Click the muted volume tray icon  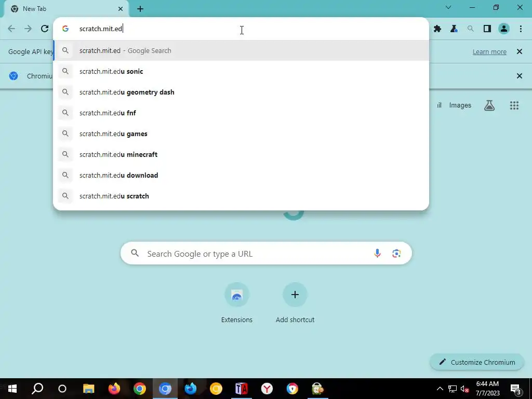coord(465,389)
